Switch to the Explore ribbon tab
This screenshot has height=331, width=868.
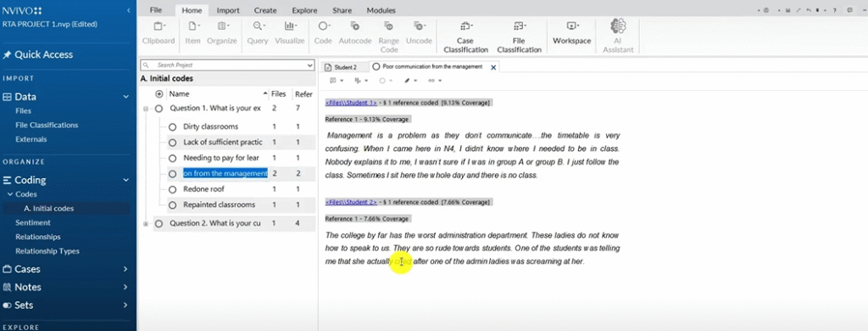(304, 10)
